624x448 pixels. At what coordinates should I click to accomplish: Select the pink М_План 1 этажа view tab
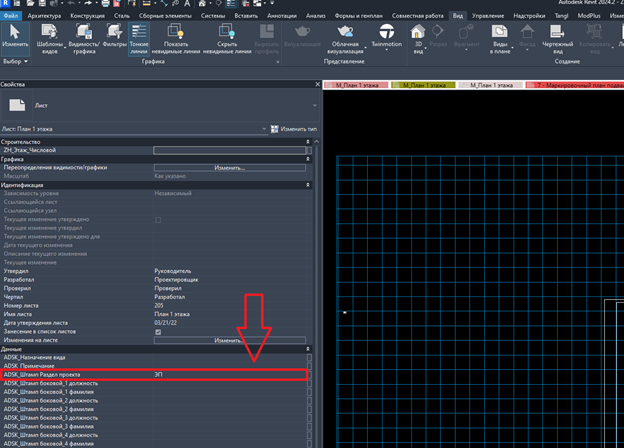[356, 85]
